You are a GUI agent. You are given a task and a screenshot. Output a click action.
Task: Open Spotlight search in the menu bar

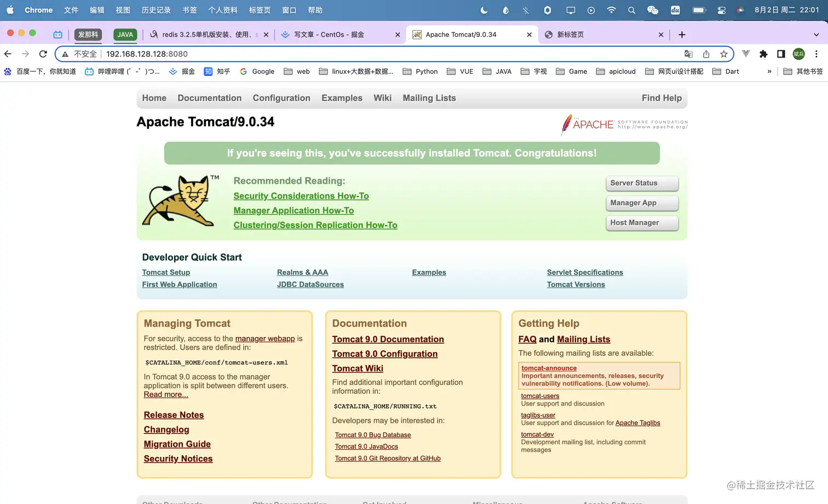tap(631, 10)
